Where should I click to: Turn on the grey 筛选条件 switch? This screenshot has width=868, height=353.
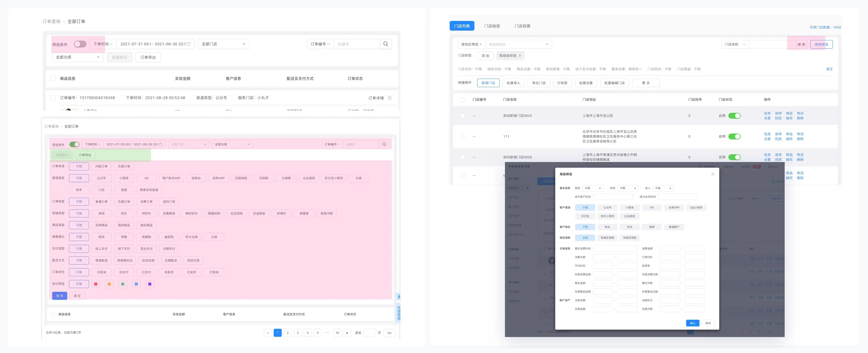pyautogui.click(x=80, y=44)
